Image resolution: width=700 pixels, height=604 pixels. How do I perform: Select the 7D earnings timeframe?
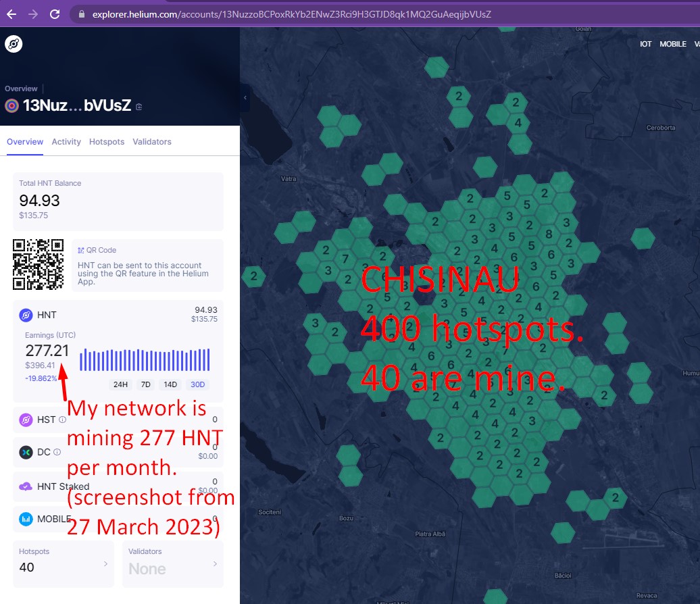coord(145,384)
